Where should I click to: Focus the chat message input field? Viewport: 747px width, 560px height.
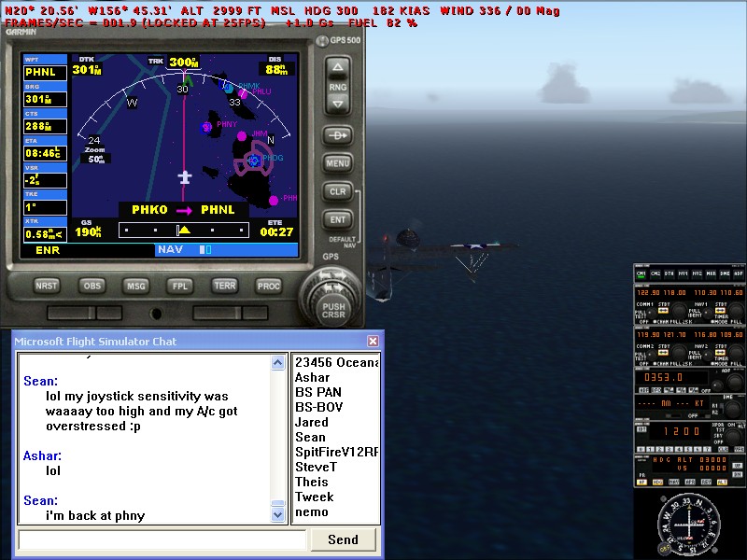coord(162,539)
